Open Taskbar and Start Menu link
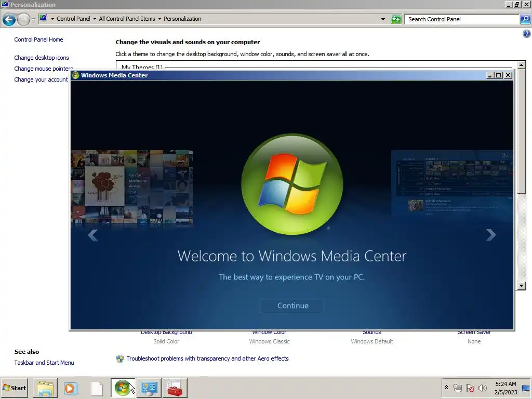The width and height of the screenshot is (532, 399). (x=44, y=363)
